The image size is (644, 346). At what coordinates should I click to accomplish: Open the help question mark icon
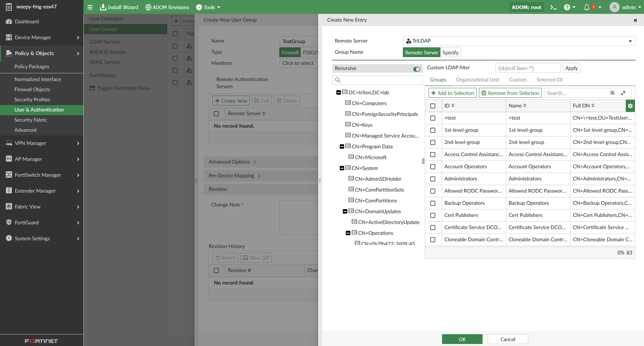[x=567, y=7]
